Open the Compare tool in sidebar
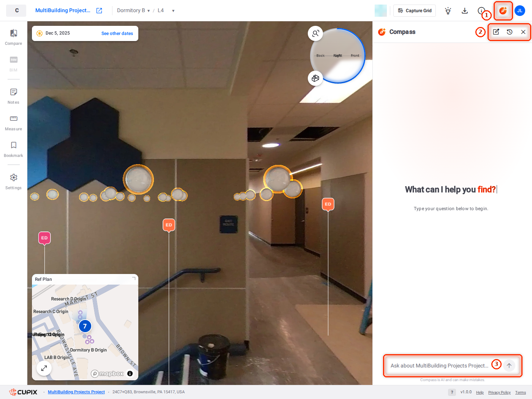Image resolution: width=532 pixels, height=399 pixels. point(13,37)
